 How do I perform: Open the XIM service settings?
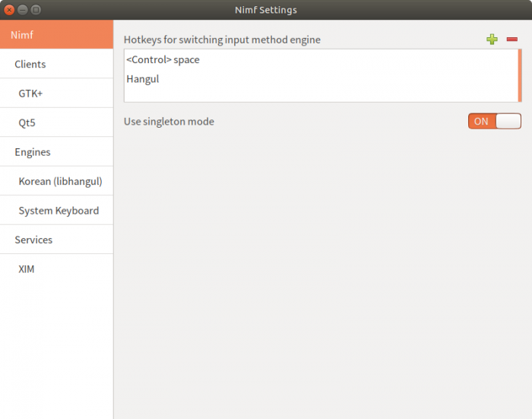[27, 269]
